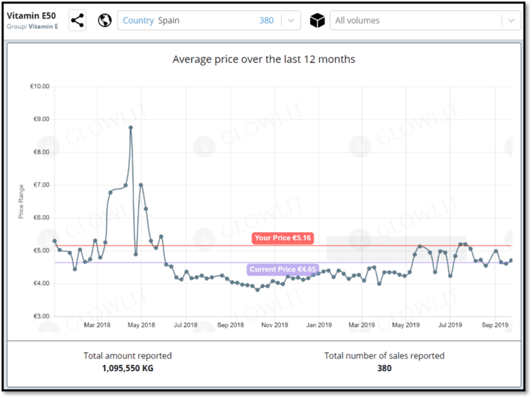Click the May 2018 axis label
The width and height of the screenshot is (532, 398).
(141, 325)
